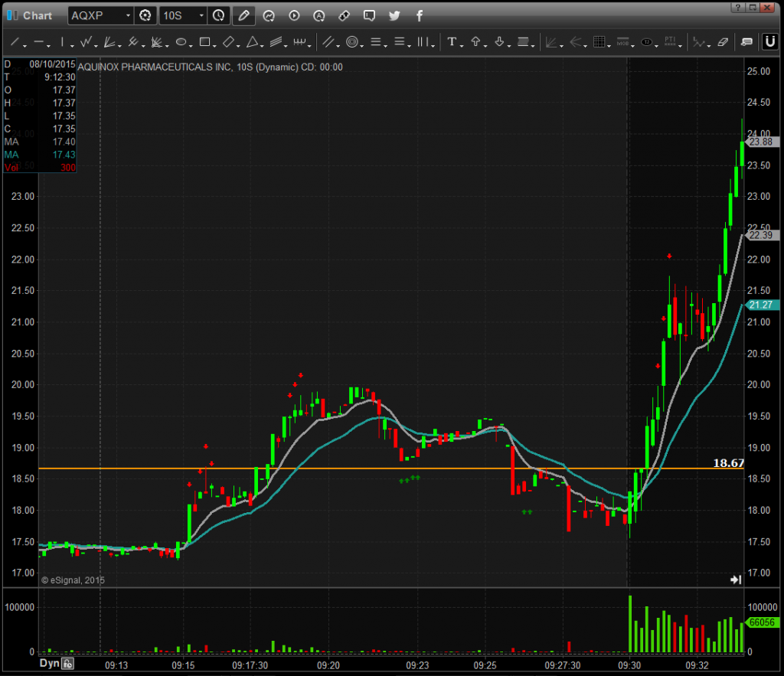Toggle the lock icon next to Dyn
This screenshot has height=676, width=784.
(x=67, y=664)
